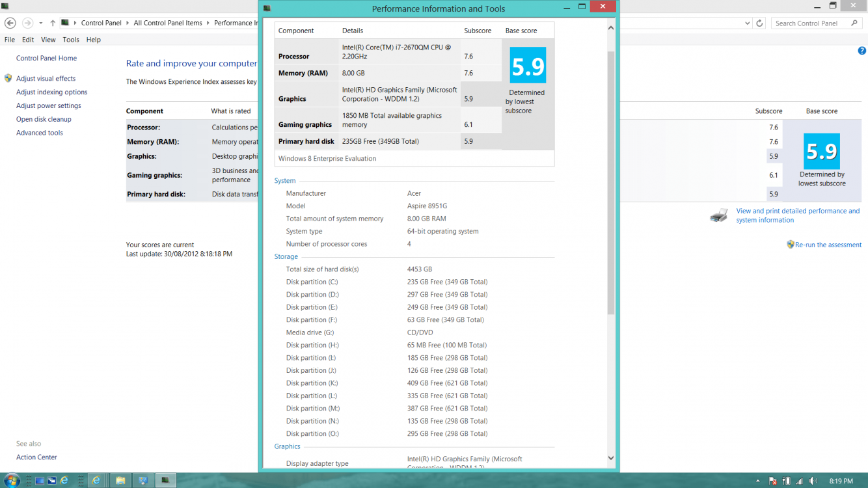Click the printer icon beside detailed performance link
The height and width of the screenshot is (488, 868).
point(719,216)
